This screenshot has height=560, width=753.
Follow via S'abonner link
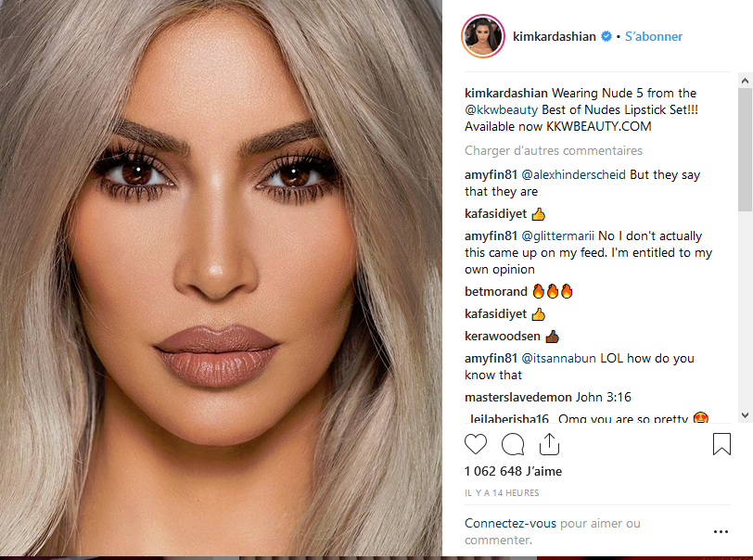[653, 36]
